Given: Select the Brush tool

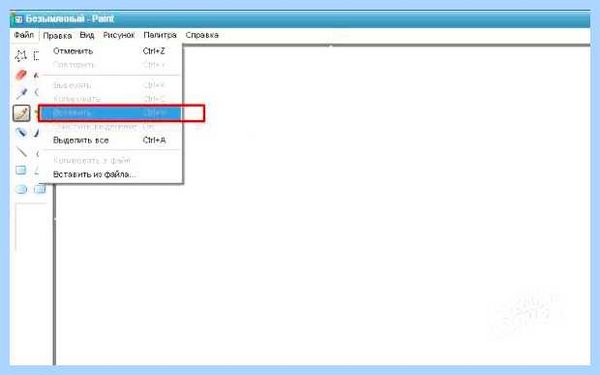Looking at the screenshot, I should [21, 132].
